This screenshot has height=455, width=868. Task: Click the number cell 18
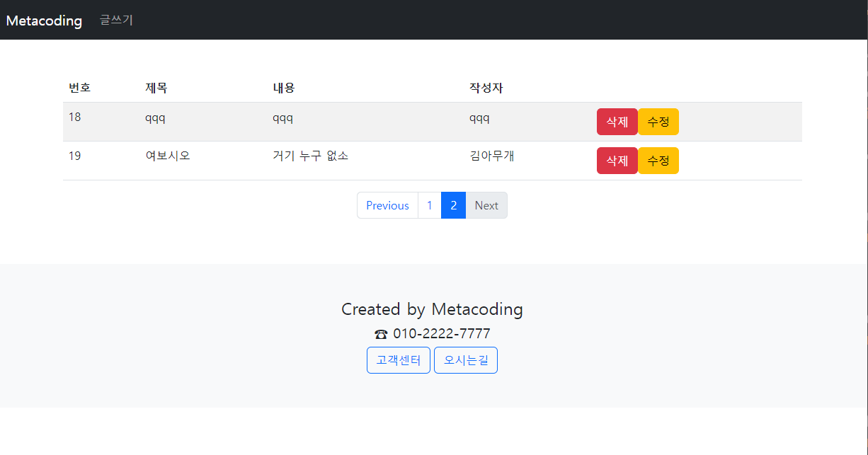74,117
